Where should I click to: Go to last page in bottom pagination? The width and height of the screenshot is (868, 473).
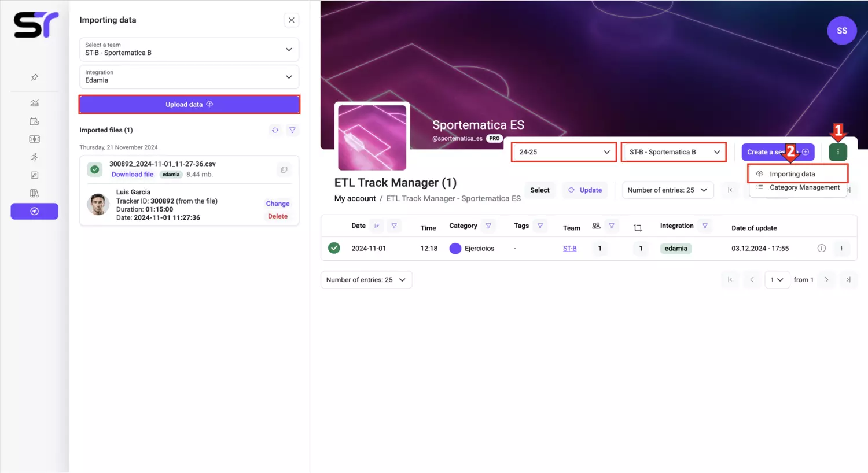coord(848,280)
